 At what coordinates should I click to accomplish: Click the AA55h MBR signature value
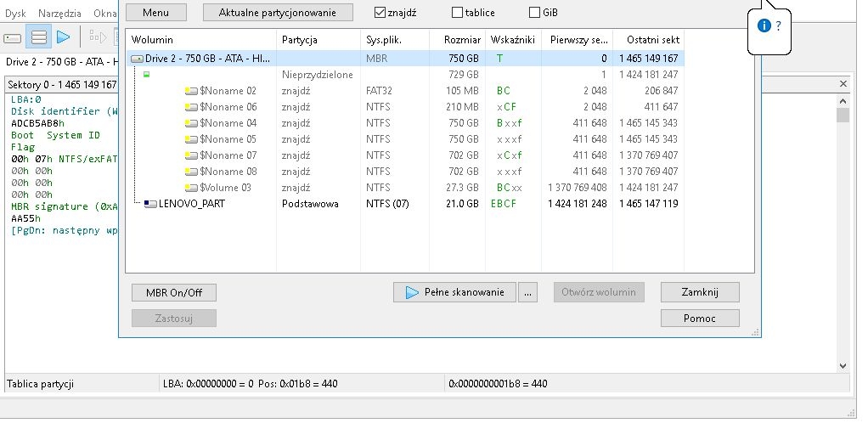coord(26,218)
